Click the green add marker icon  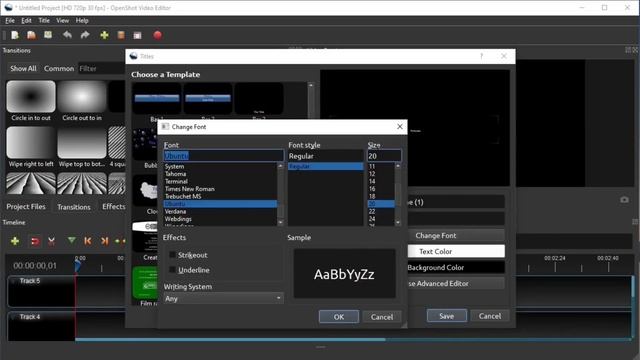(72, 241)
